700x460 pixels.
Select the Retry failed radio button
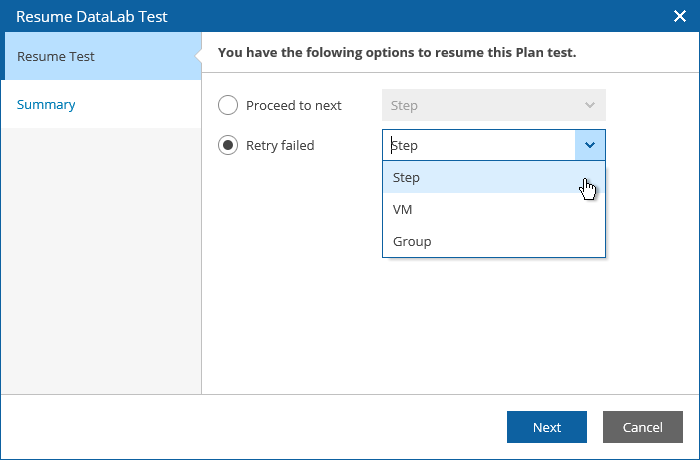228,145
